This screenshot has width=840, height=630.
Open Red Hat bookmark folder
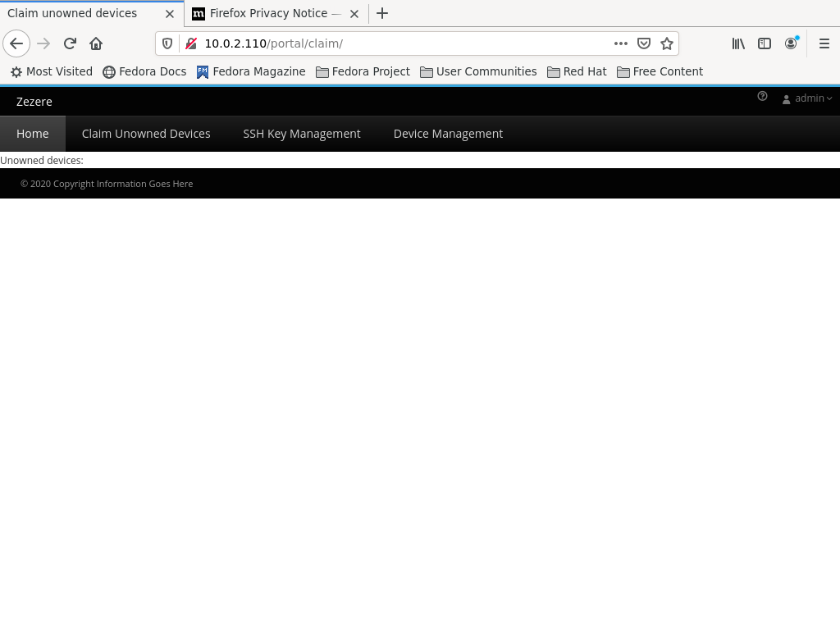coord(577,72)
